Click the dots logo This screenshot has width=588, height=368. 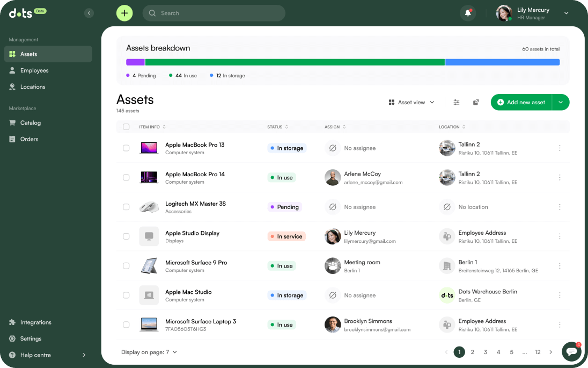click(20, 13)
